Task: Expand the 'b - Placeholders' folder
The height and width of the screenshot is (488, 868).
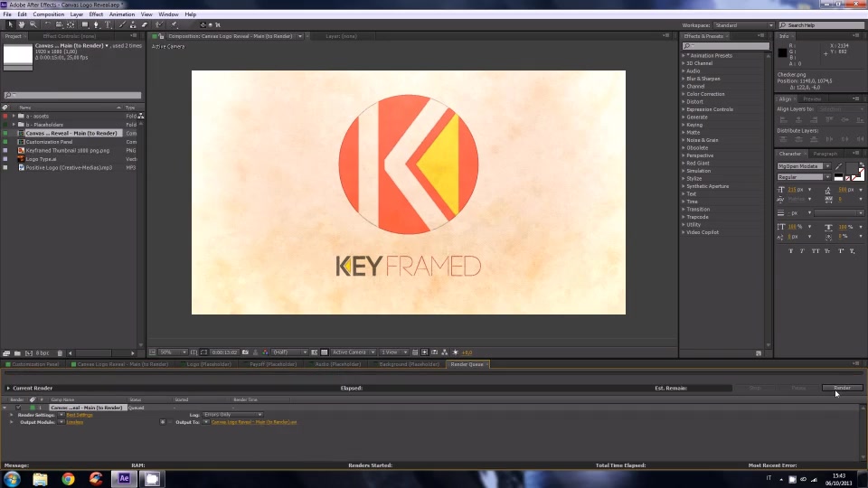Action: pyautogui.click(x=14, y=125)
